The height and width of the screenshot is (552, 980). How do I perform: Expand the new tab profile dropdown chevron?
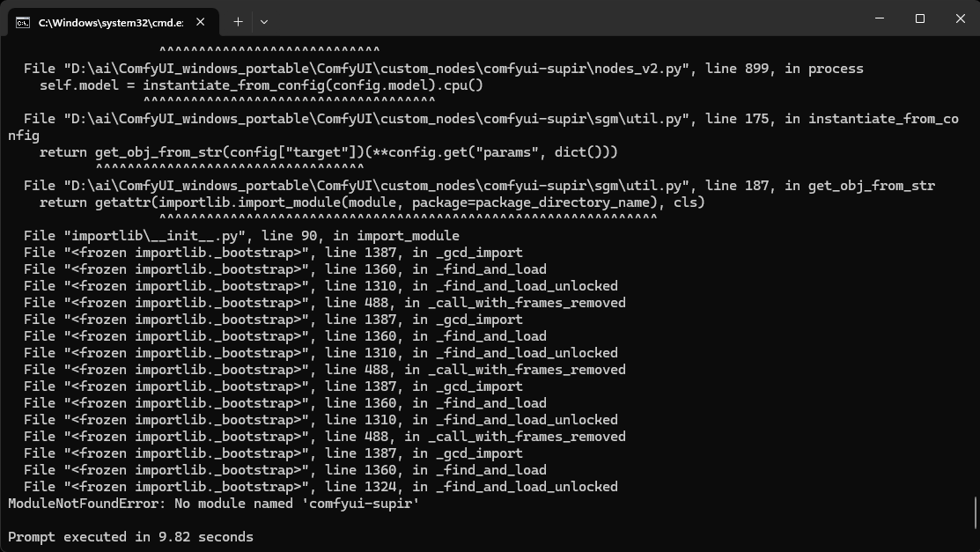[264, 21]
